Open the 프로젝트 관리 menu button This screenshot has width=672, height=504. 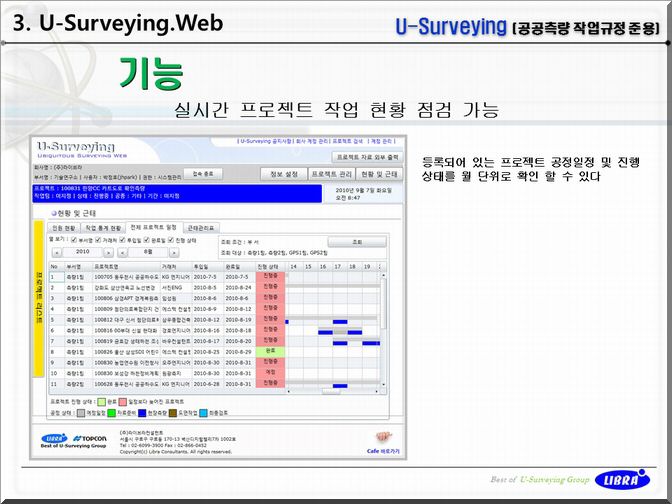pos(331,174)
